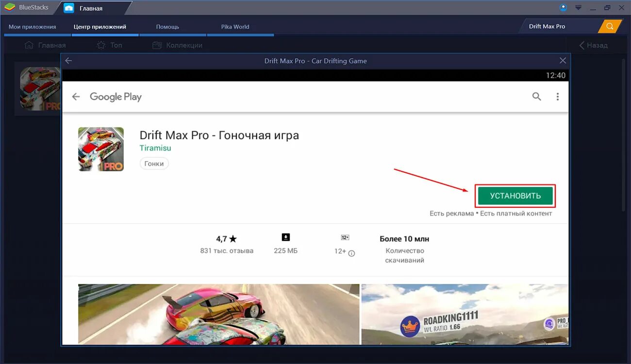631x364 pixels.
Task: Open the Коллекции section
Action: [x=177, y=45]
